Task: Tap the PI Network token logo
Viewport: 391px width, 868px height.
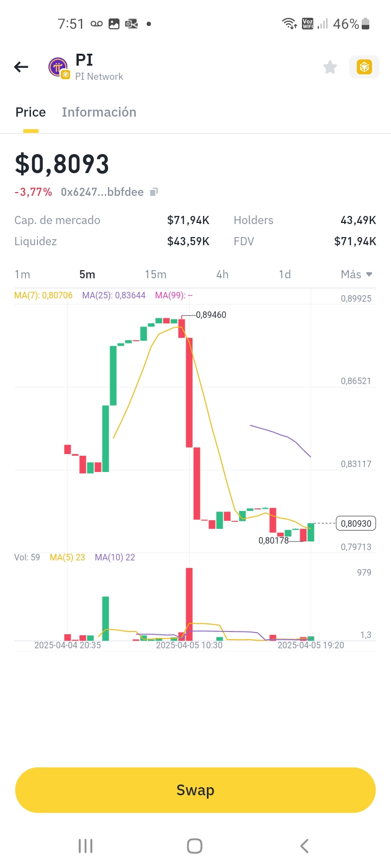Action: tap(58, 67)
